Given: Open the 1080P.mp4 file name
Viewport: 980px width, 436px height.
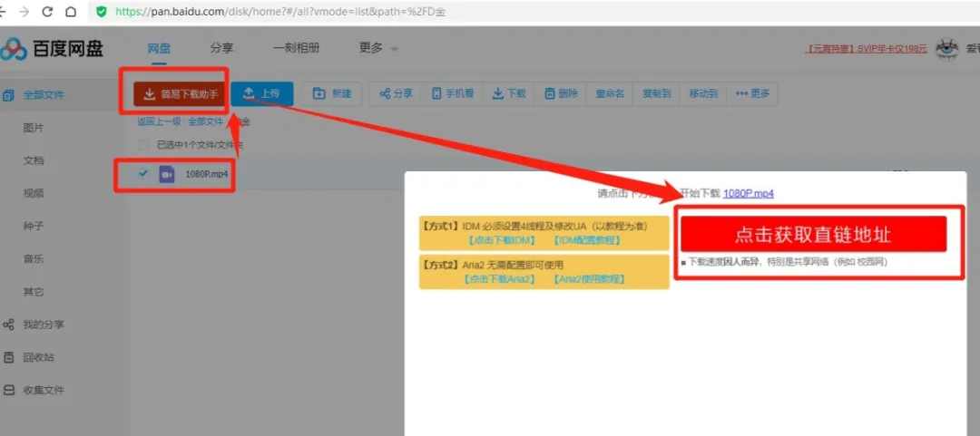Looking at the screenshot, I should (207, 175).
